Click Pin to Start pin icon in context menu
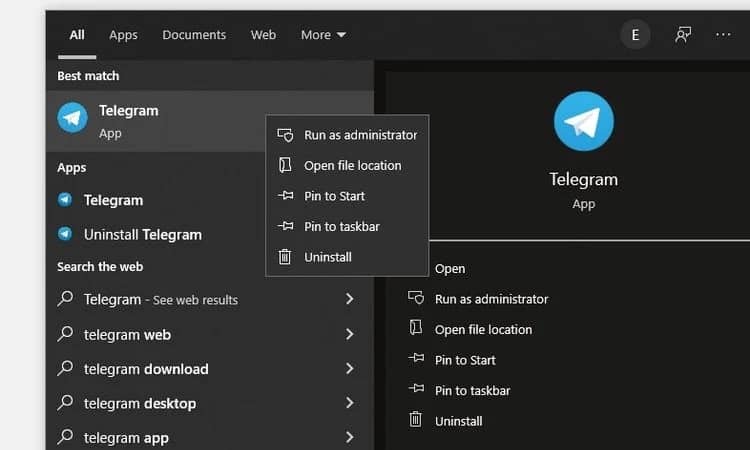 point(286,195)
